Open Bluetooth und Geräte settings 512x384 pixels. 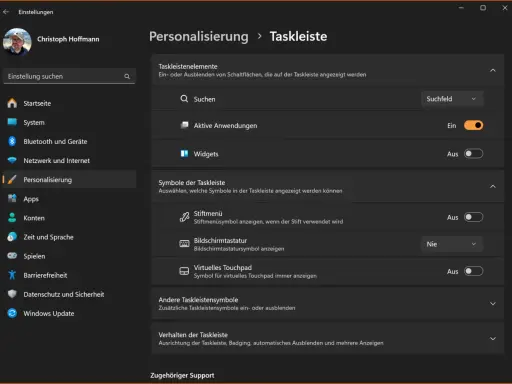69,141
